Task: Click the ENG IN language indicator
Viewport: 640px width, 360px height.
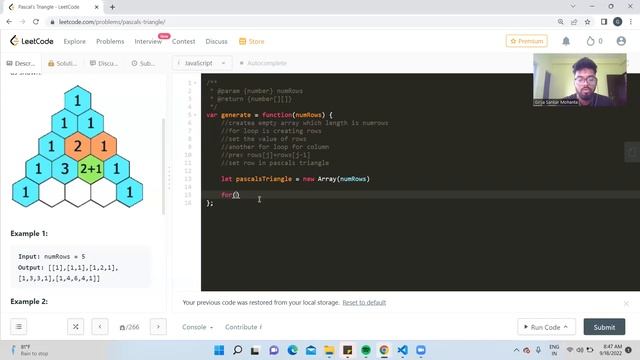Action: [x=554, y=350]
